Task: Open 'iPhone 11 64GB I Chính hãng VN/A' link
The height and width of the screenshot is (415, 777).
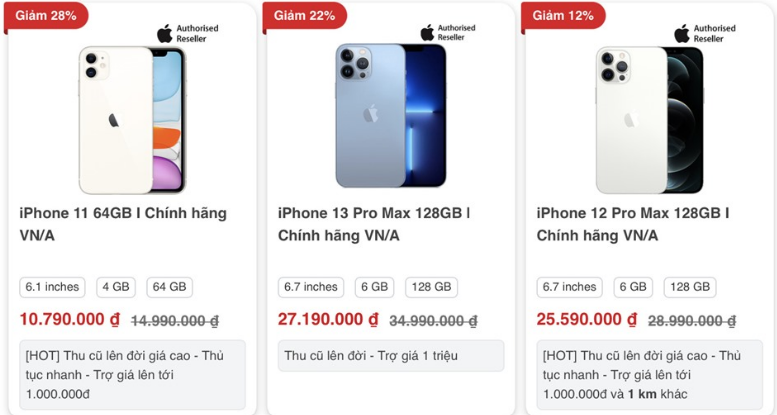Action: pos(123,224)
